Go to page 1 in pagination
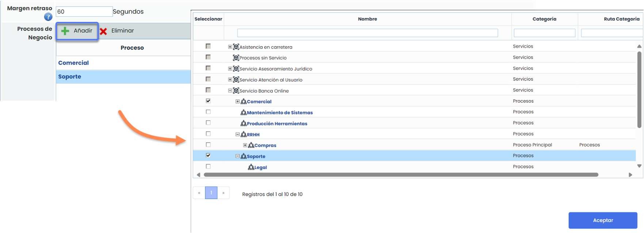This screenshot has height=233, width=644. coord(211,193)
